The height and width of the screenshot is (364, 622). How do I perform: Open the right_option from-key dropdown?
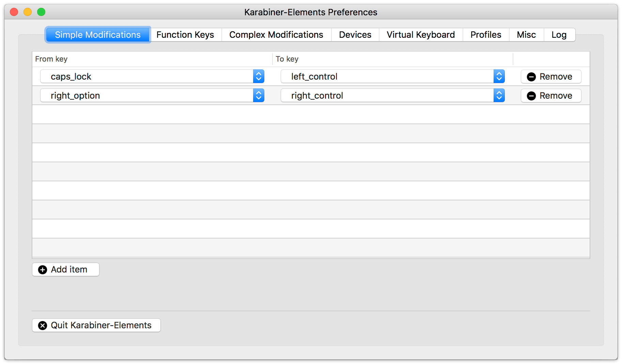(152, 96)
